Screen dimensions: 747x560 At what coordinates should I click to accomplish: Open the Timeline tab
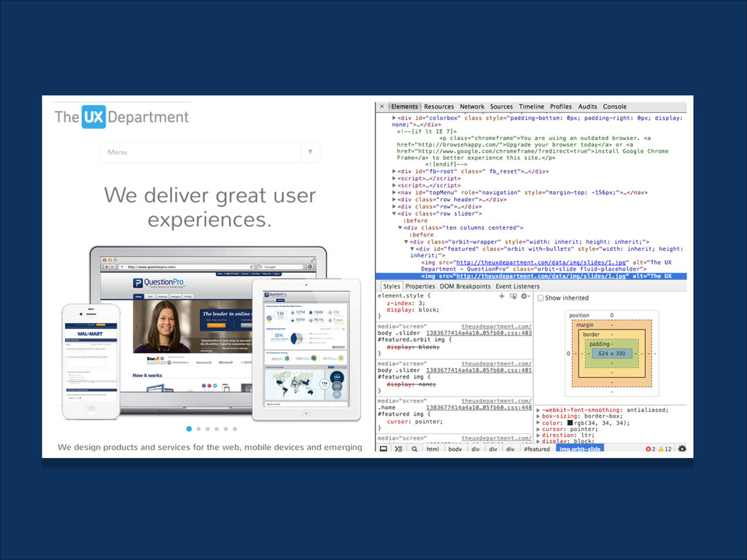(531, 106)
